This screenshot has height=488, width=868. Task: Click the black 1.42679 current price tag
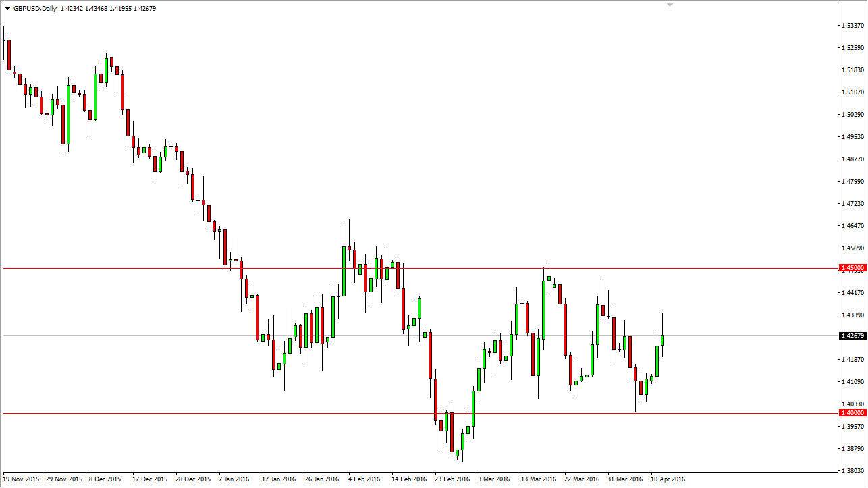point(852,334)
